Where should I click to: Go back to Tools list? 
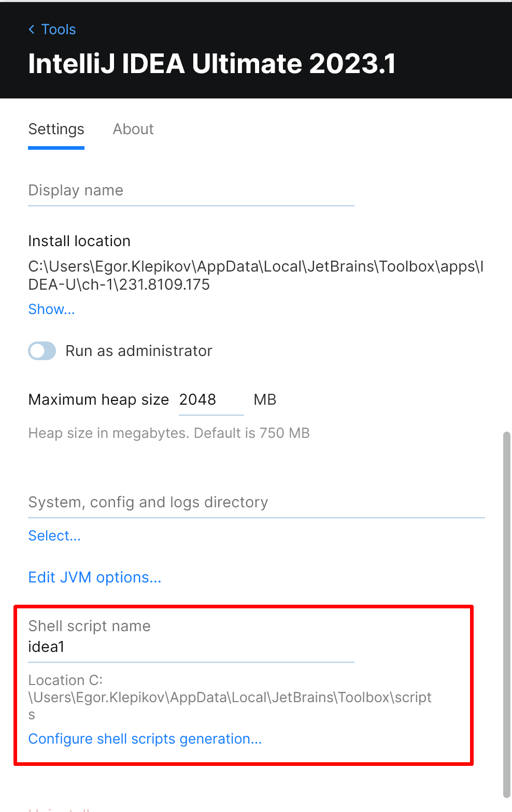(x=52, y=30)
